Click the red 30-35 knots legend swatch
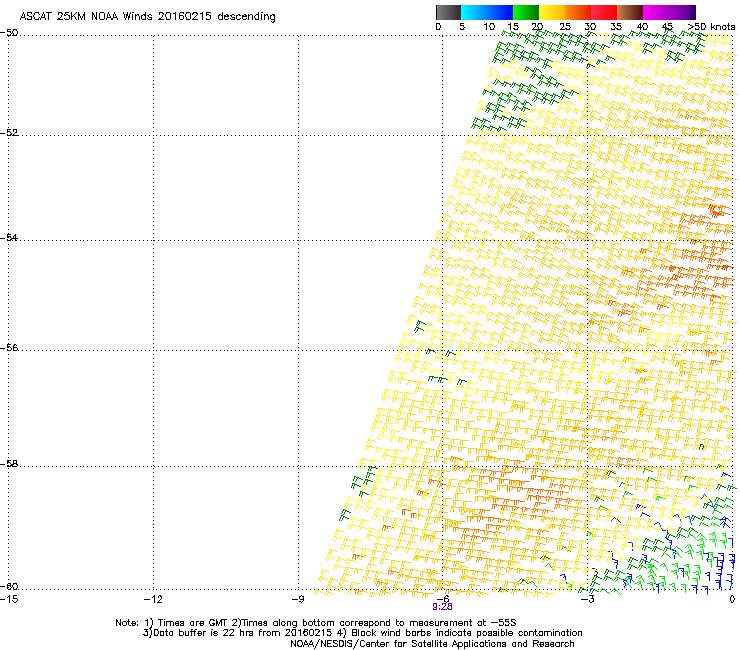The height and width of the screenshot is (650, 740). click(x=604, y=12)
